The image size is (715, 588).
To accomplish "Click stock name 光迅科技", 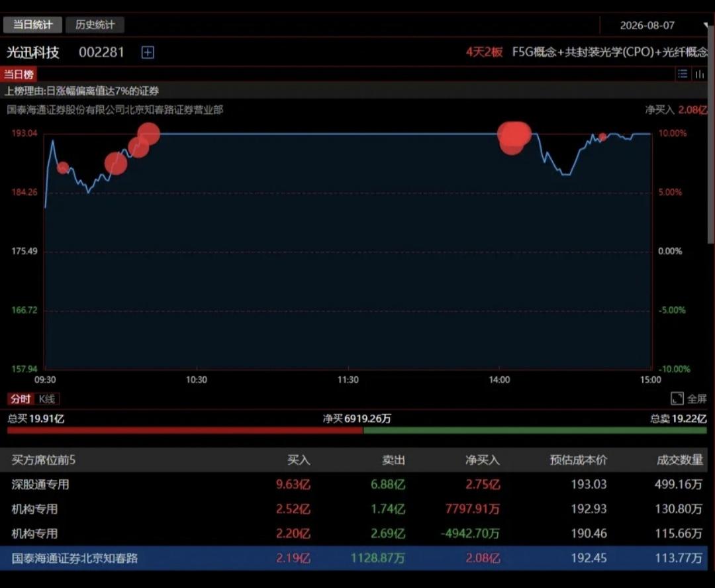I will [x=33, y=52].
